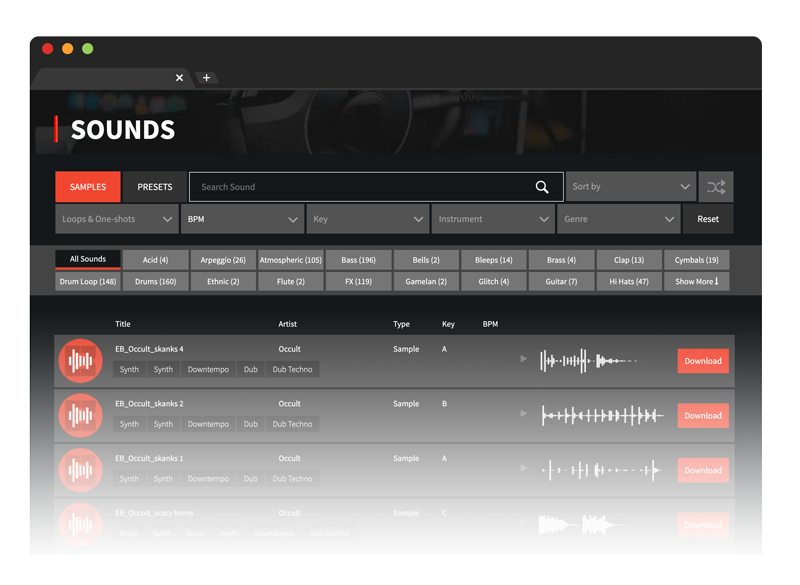Click waveform artwork of EB_Occult_skanks 4
Screen dimensions: 800x585
pyautogui.click(x=81, y=361)
